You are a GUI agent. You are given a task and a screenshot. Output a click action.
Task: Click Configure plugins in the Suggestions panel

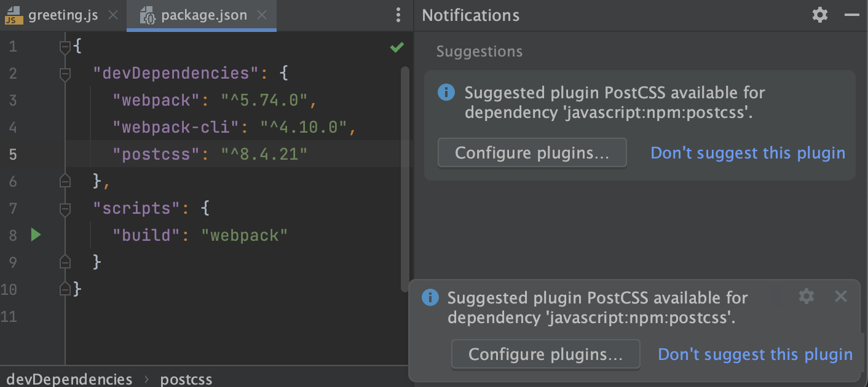(532, 152)
